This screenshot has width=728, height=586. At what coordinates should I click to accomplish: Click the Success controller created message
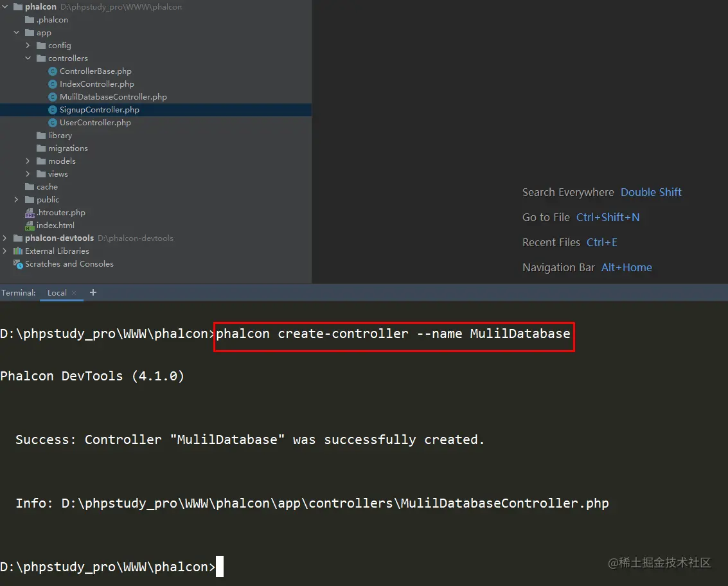pyautogui.click(x=250, y=440)
